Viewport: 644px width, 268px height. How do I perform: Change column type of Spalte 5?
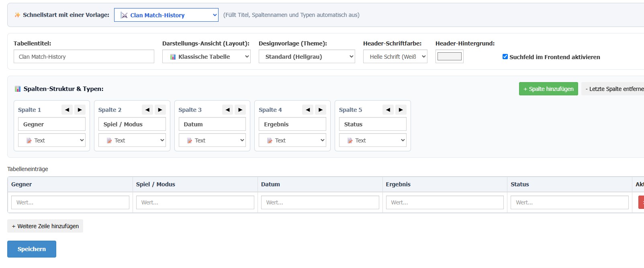point(373,140)
